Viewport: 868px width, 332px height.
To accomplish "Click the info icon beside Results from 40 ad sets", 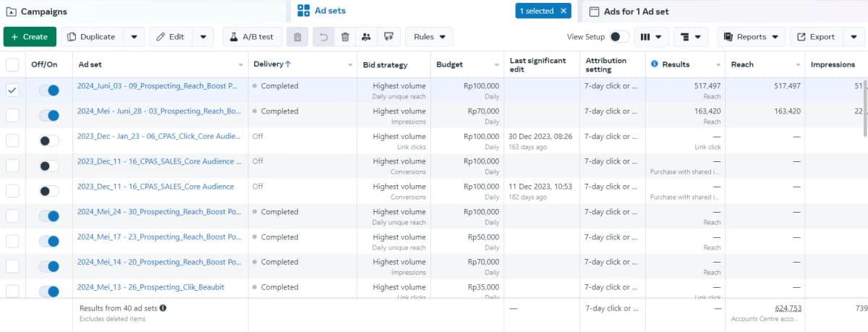I will (x=163, y=308).
